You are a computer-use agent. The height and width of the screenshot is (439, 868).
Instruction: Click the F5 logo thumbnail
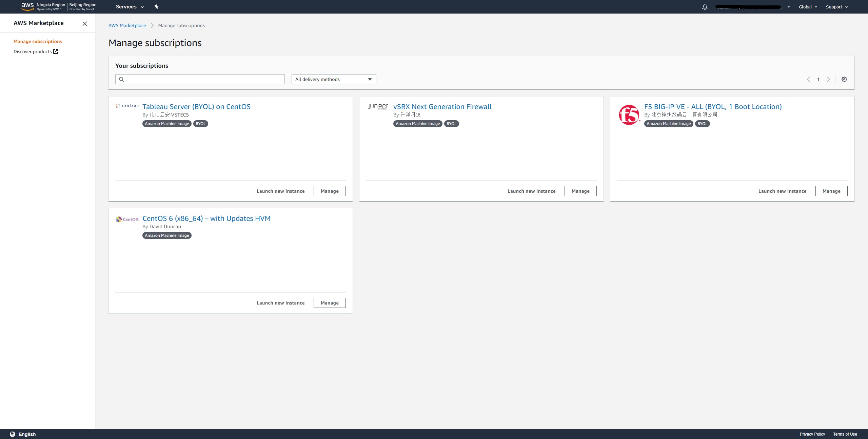tap(629, 115)
